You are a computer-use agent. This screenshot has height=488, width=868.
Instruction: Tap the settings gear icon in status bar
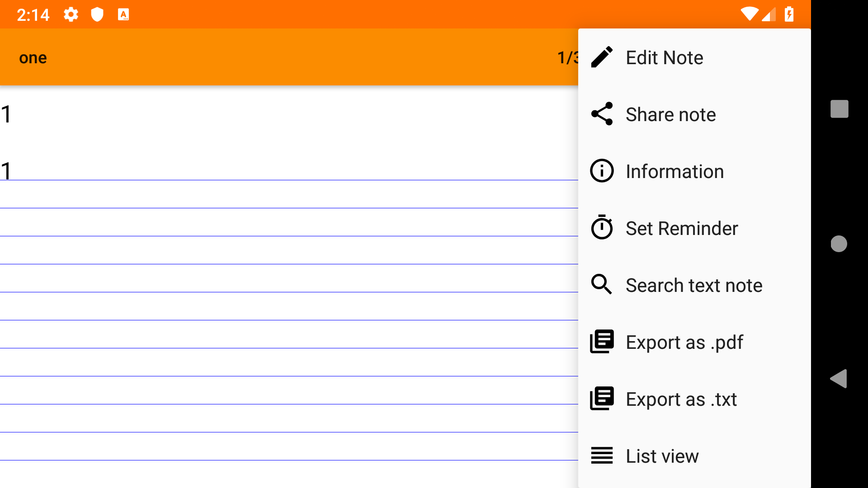(71, 14)
